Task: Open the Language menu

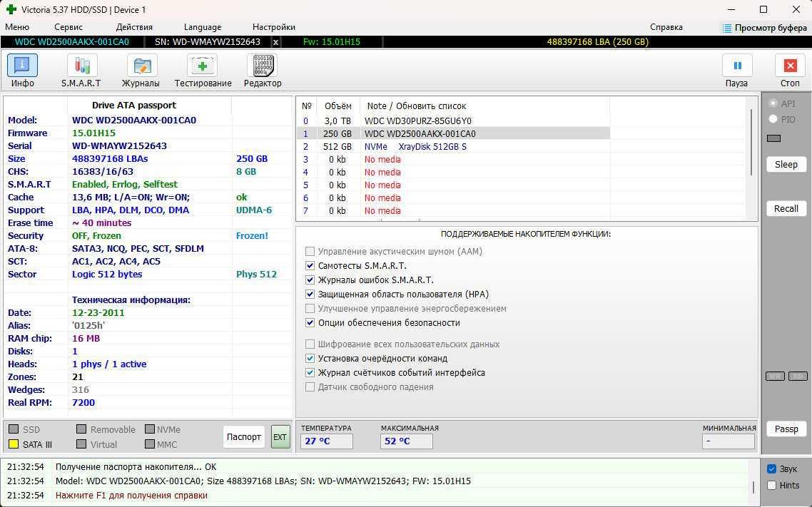Action: 203,27
